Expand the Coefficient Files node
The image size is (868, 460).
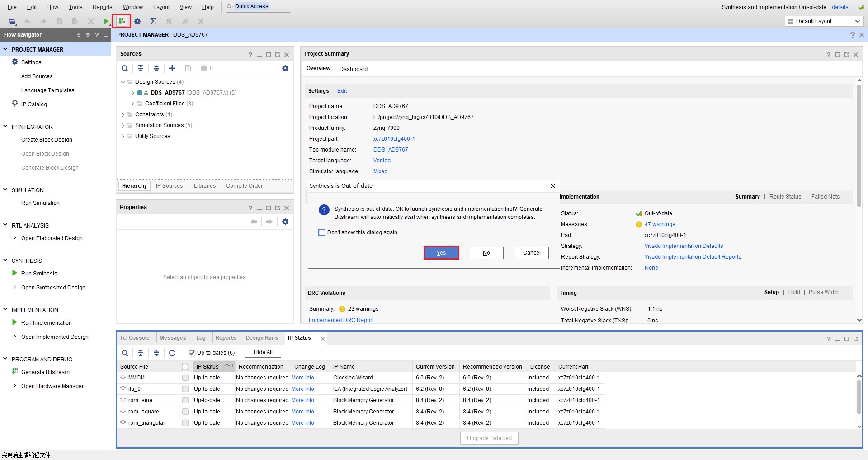(132, 104)
